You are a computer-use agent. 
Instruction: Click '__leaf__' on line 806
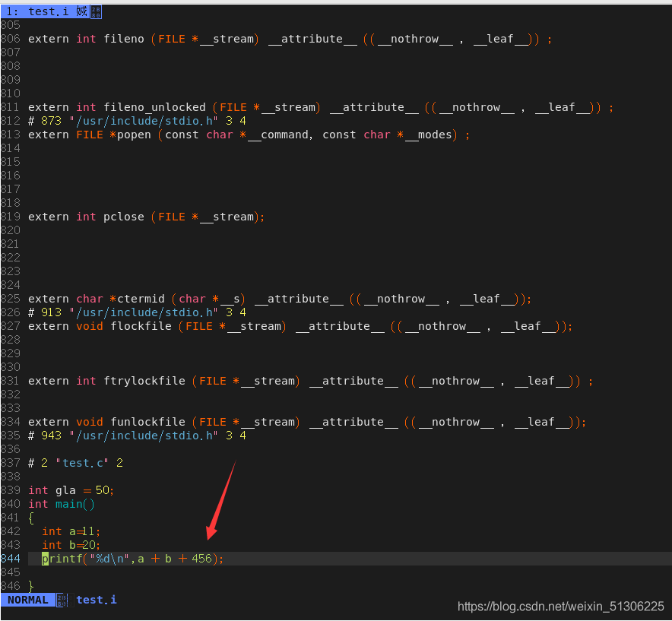[501, 39]
